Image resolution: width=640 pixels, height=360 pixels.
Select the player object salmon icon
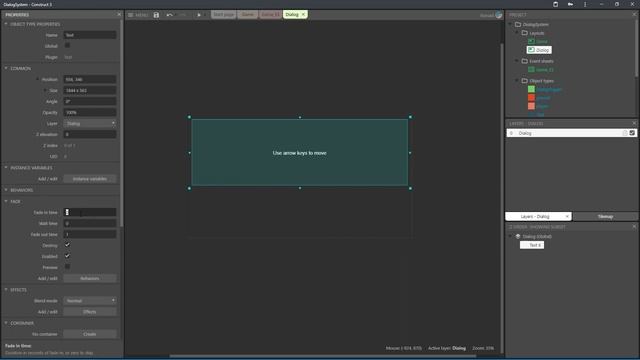pyautogui.click(x=531, y=106)
